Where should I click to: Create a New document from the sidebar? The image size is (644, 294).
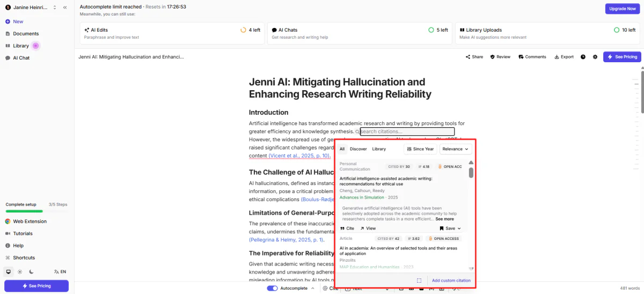coord(18,21)
